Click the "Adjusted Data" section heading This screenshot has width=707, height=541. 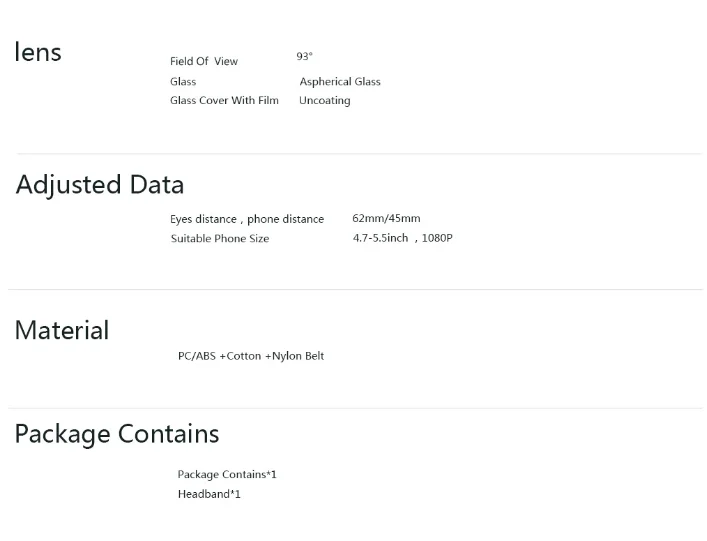(100, 185)
